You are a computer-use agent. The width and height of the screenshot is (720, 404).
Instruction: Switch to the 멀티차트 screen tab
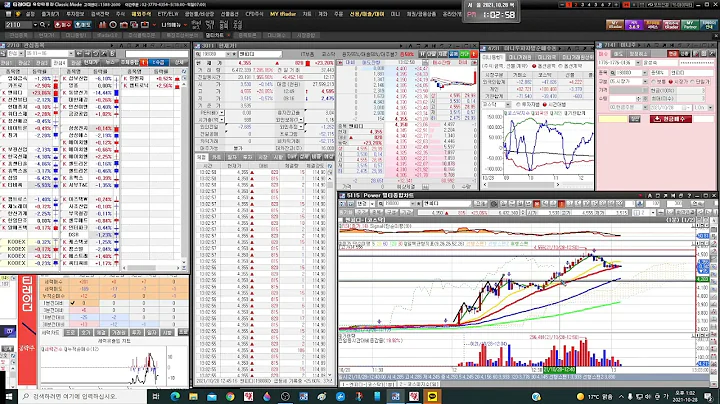click(x=217, y=35)
